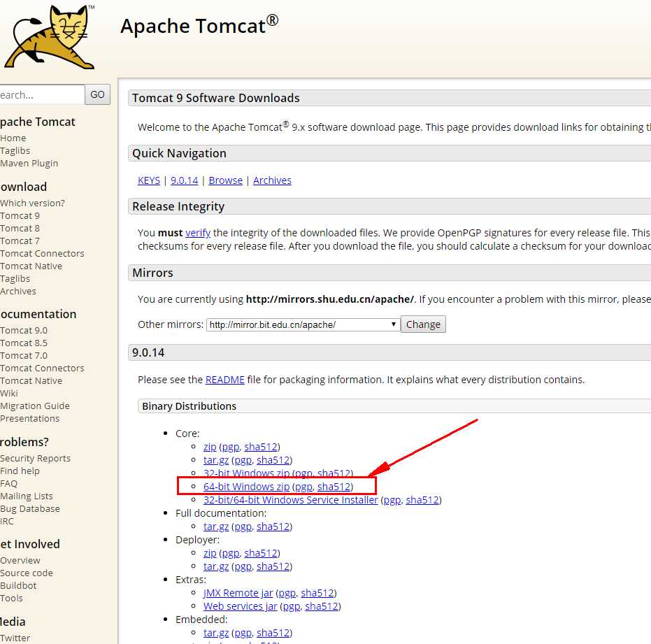Focus the Search input field
The height and width of the screenshot is (644, 651).
[x=41, y=94]
